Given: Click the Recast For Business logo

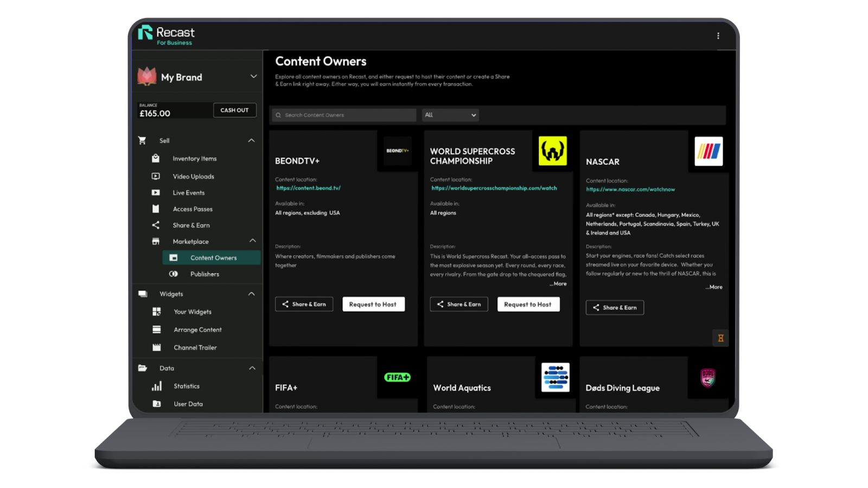Looking at the screenshot, I should [x=166, y=35].
